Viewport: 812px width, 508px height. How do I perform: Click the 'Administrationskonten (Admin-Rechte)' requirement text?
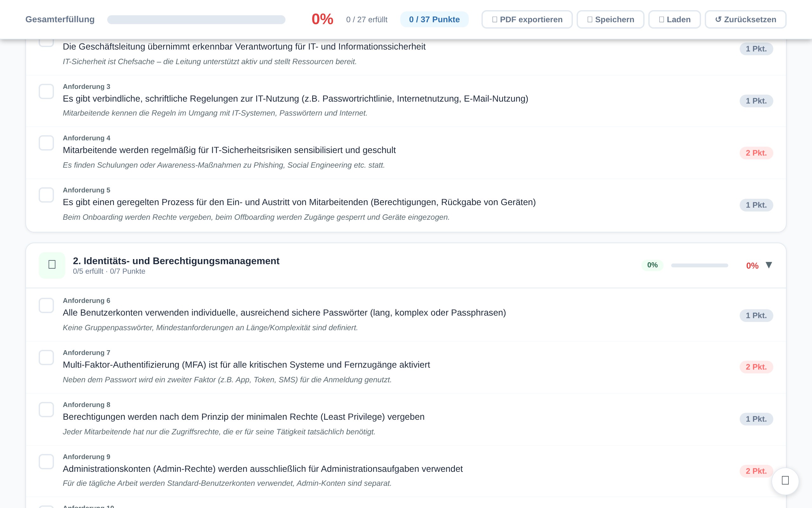(263, 469)
